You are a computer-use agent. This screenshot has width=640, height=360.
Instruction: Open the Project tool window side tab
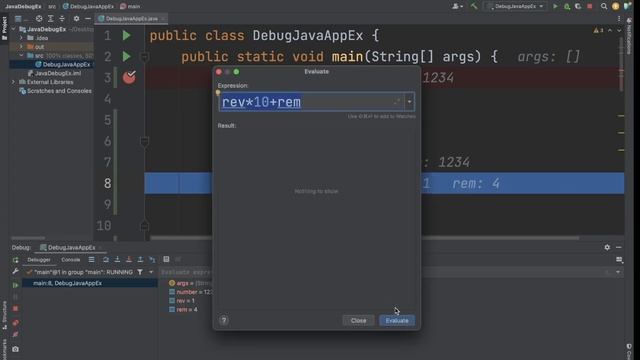pos(4,29)
